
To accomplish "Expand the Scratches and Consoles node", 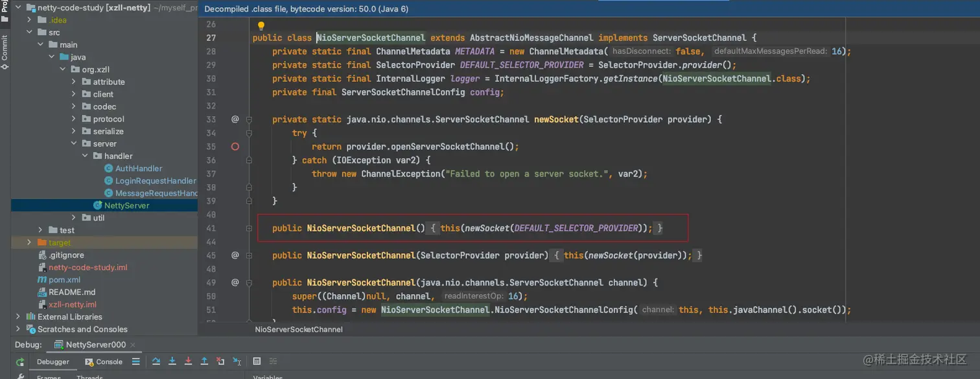I will 18,329.
